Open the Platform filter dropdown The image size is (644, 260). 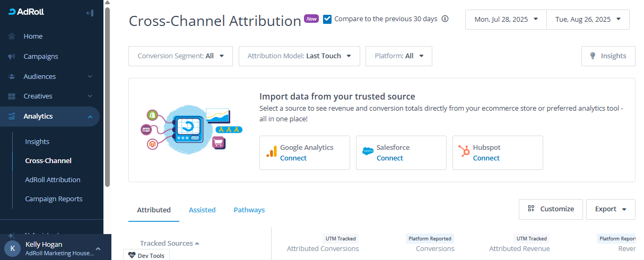[398, 56]
